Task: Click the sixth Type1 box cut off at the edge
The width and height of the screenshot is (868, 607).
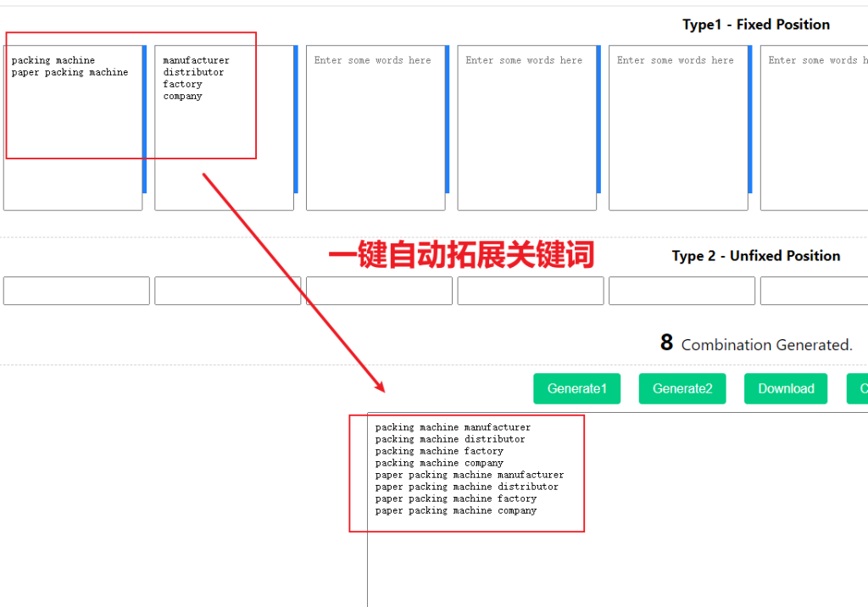Action: point(815,127)
